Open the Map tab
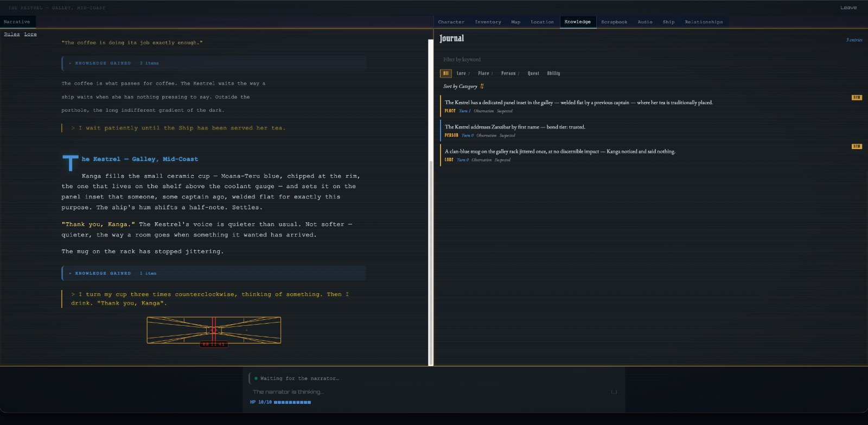Image resolution: width=868 pixels, height=425 pixels. (516, 22)
